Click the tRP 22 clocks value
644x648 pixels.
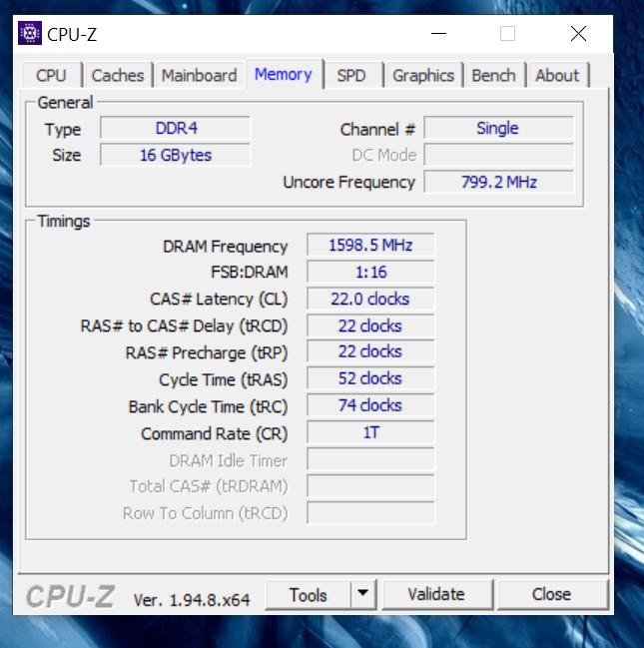click(x=370, y=351)
